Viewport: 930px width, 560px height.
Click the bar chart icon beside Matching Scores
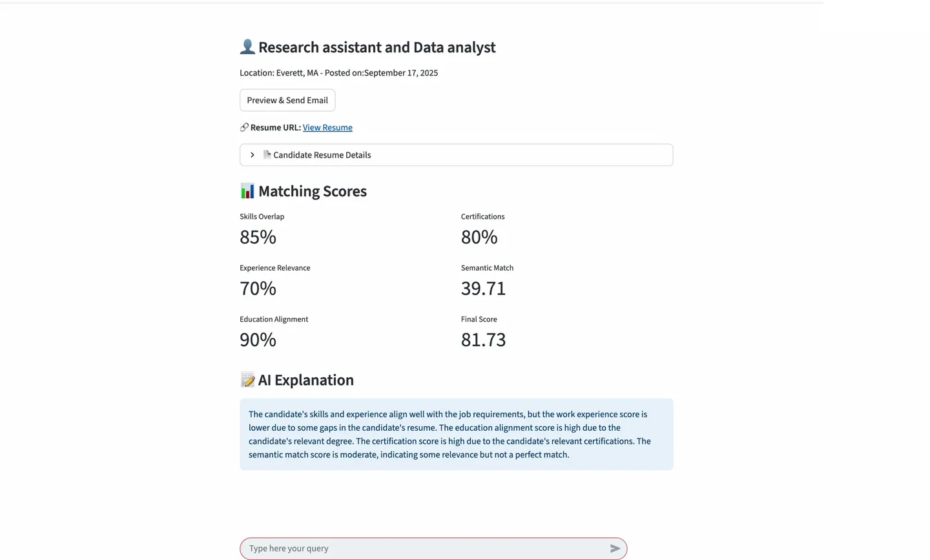tap(247, 191)
